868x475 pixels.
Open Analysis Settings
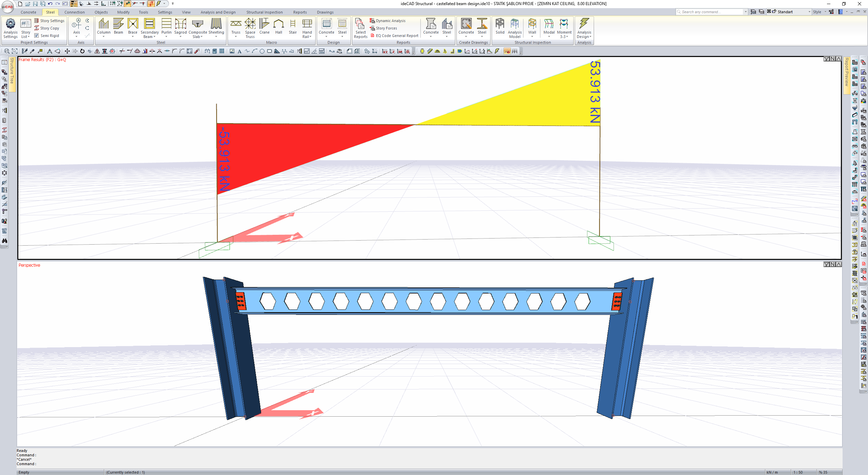coord(10,29)
